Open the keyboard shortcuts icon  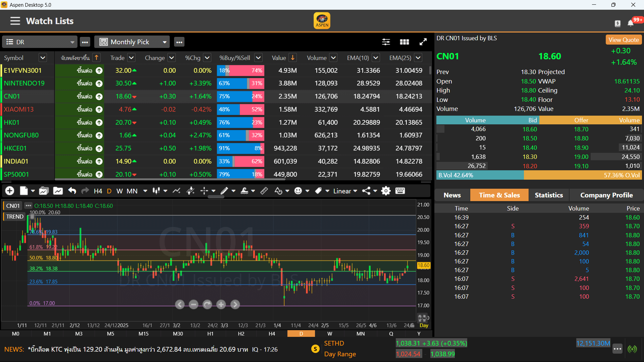click(400, 191)
